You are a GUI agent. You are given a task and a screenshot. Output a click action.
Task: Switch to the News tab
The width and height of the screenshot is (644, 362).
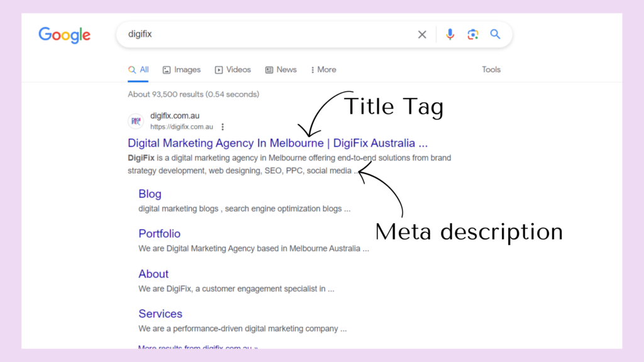coord(281,70)
